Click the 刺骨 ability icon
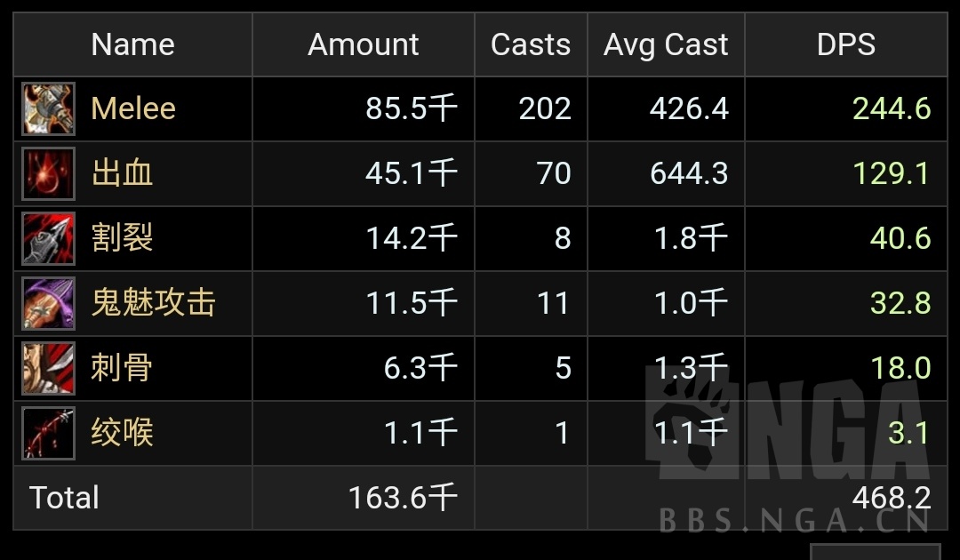 pyautogui.click(x=48, y=368)
